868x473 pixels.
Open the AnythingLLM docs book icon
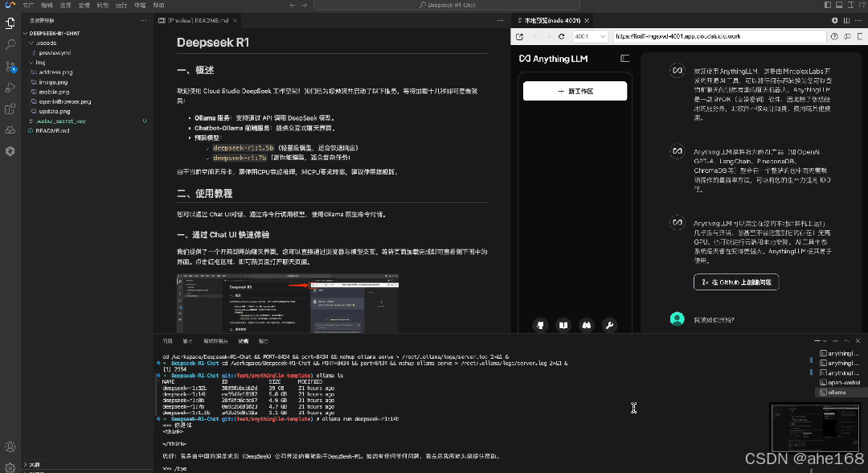point(563,325)
